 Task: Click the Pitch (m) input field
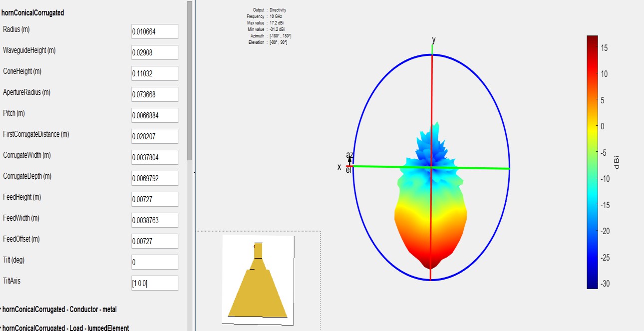coord(155,115)
